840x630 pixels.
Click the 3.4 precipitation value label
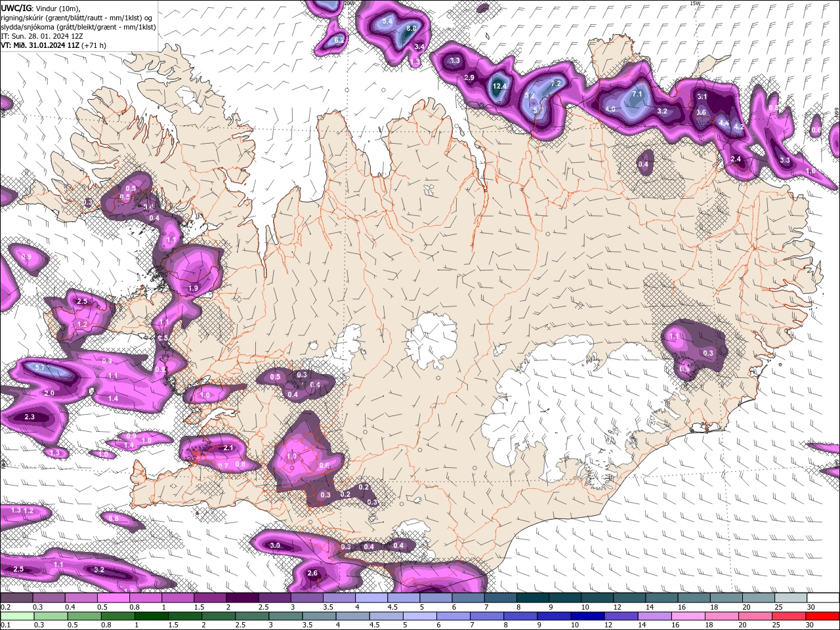[419, 47]
